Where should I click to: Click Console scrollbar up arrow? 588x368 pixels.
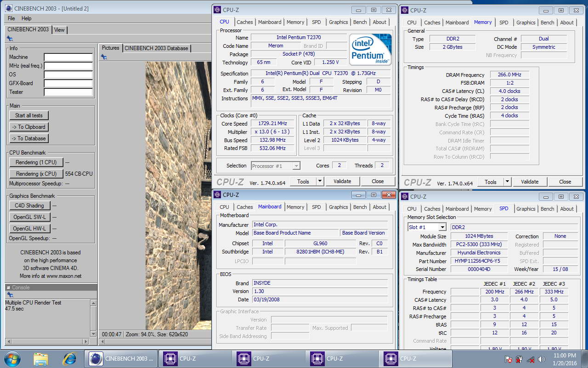point(94,303)
